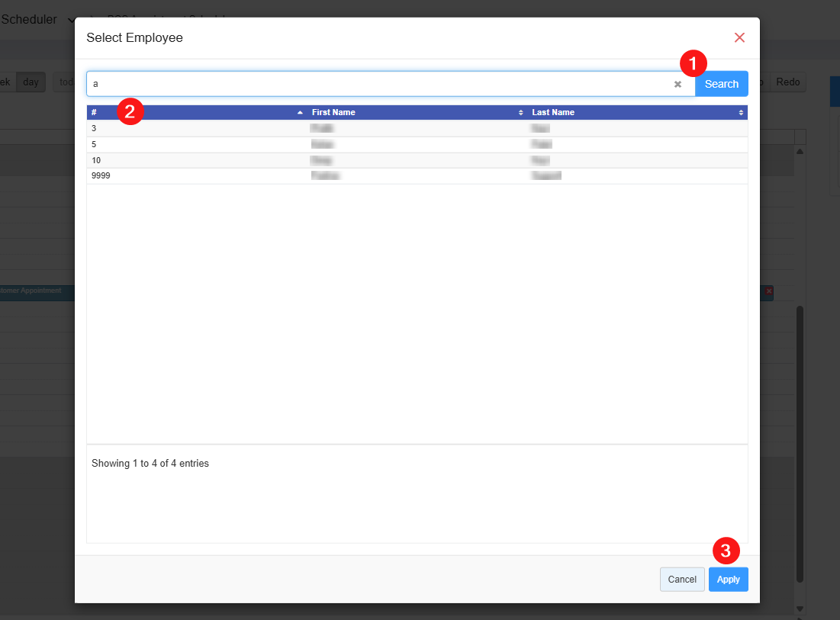Select the employee row numbered 3
The height and width of the screenshot is (620, 840).
[417, 129]
